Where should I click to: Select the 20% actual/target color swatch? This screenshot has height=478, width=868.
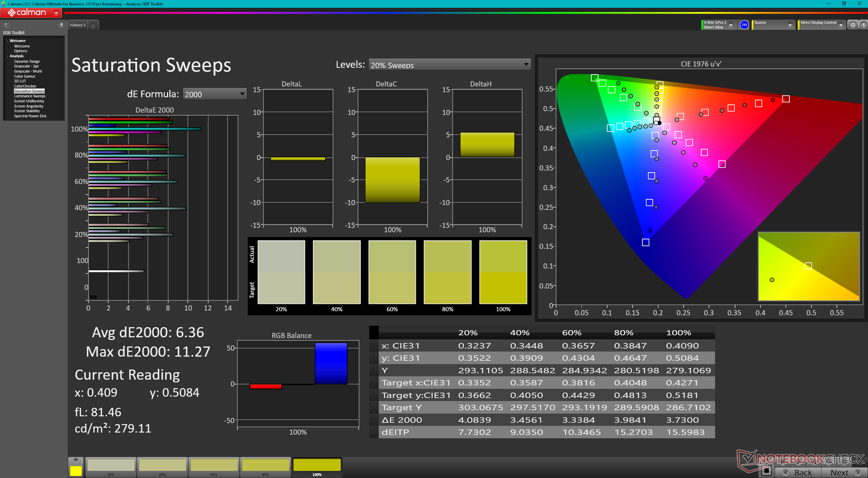coord(281,272)
